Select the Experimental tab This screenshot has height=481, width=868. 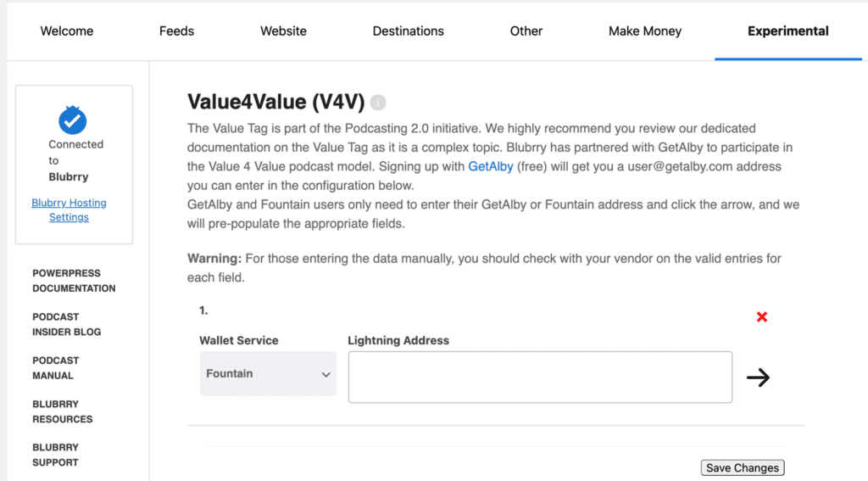(x=787, y=31)
